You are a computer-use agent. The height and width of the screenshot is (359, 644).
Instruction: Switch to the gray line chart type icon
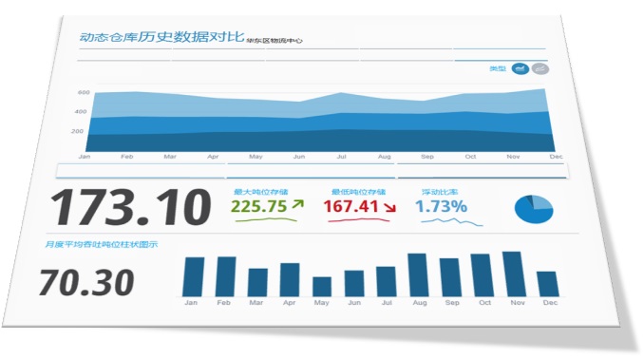[x=540, y=69]
